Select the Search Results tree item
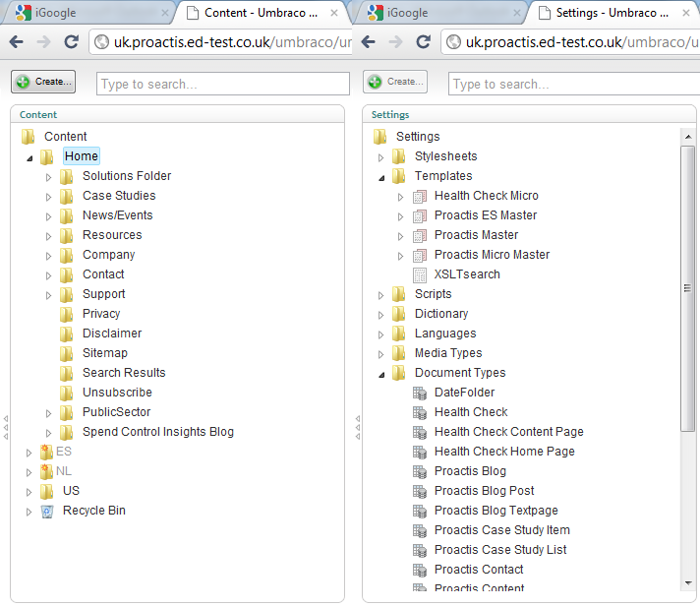Image resolution: width=700 pixels, height=607 pixels. pyautogui.click(x=124, y=373)
